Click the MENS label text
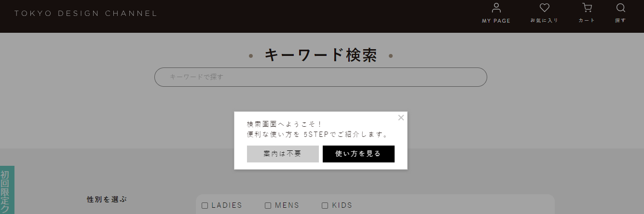Image resolution: width=644 pixels, height=214 pixels. tap(287, 205)
